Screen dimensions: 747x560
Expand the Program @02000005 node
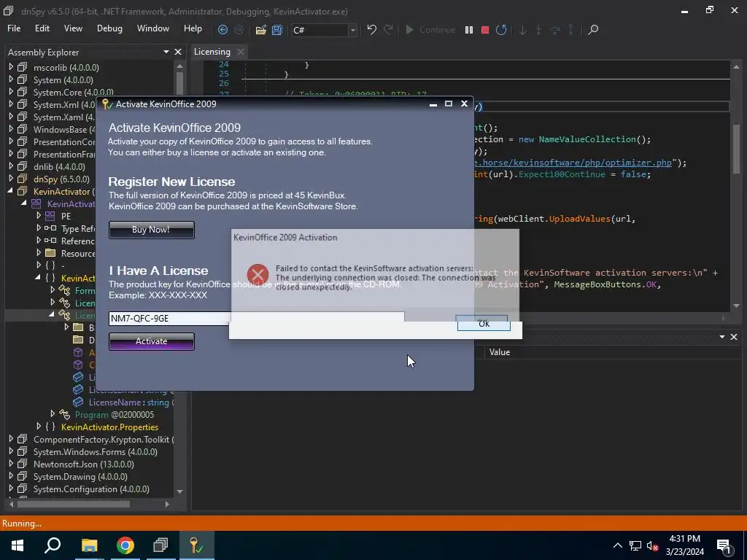click(x=53, y=414)
